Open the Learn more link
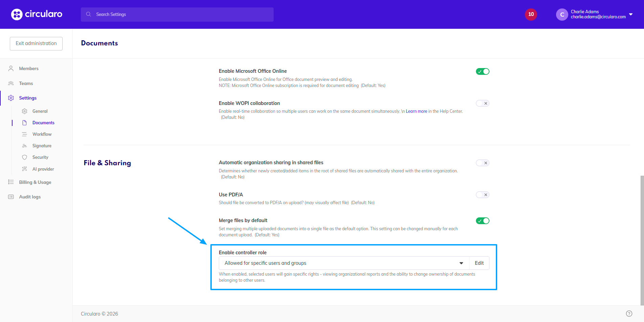The height and width of the screenshot is (322, 644). (x=416, y=111)
